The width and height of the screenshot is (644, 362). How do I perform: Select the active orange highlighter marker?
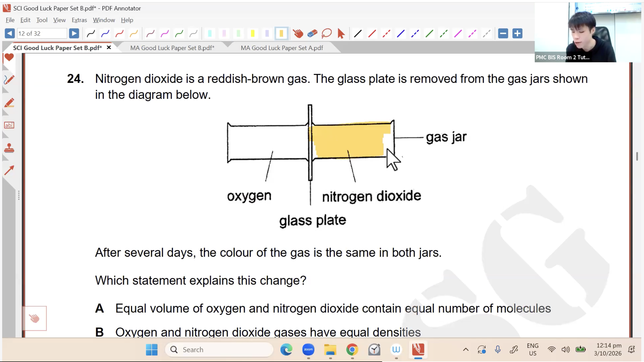[x=282, y=34]
